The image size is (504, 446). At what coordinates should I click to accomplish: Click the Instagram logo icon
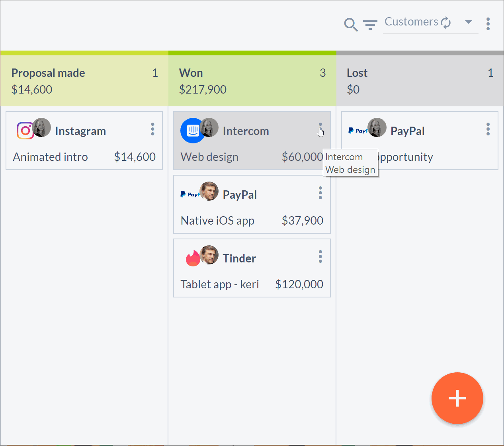click(25, 131)
